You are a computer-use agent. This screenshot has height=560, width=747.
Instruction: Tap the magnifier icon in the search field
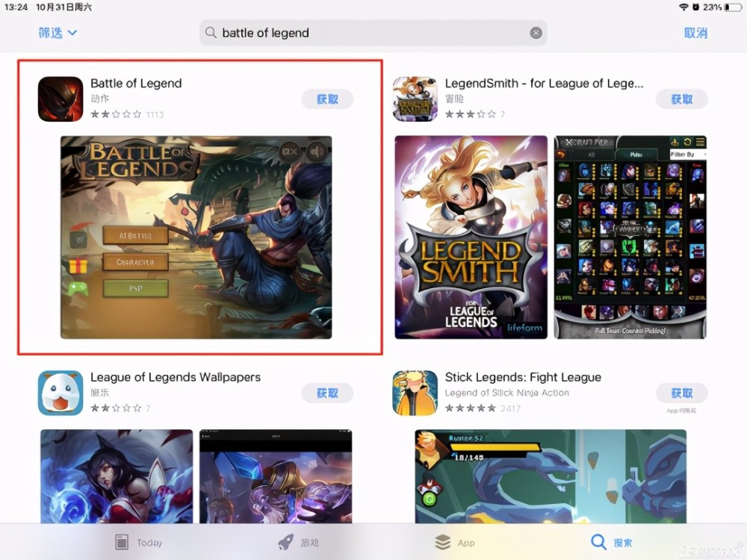click(x=211, y=32)
